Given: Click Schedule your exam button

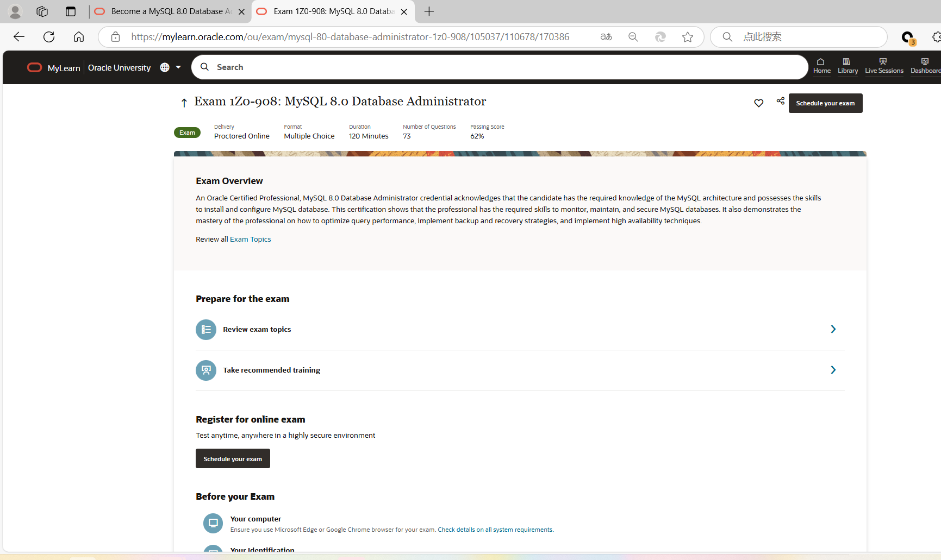Looking at the screenshot, I should point(825,103).
